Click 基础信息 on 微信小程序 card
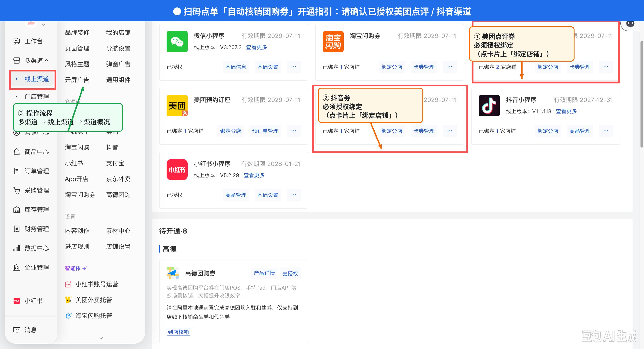 coord(236,67)
